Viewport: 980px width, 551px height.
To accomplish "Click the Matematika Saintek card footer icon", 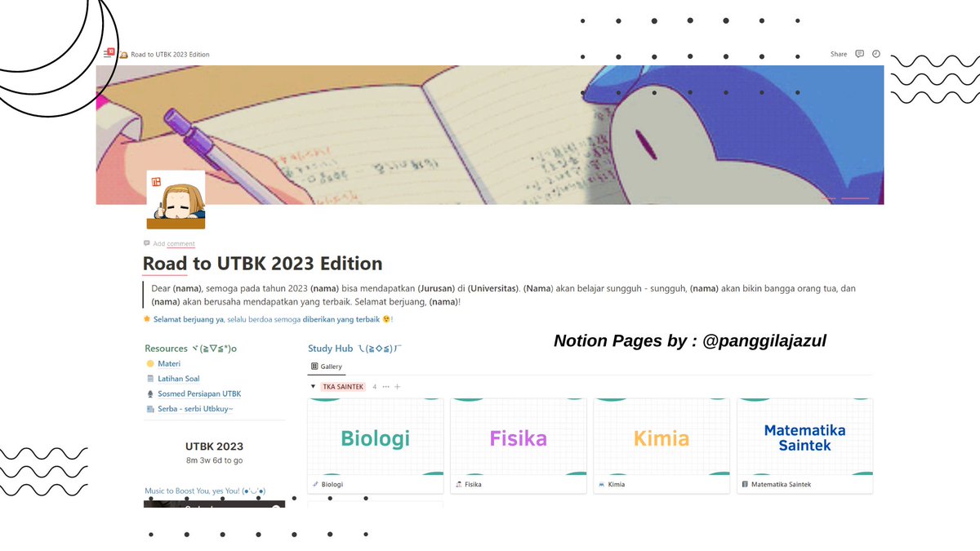I will coord(745,484).
